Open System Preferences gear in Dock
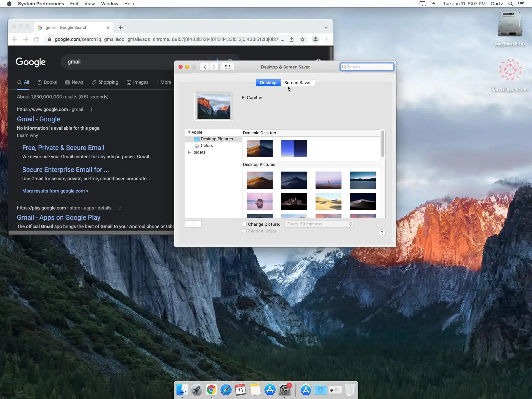The width and height of the screenshot is (532, 399). 285,390
